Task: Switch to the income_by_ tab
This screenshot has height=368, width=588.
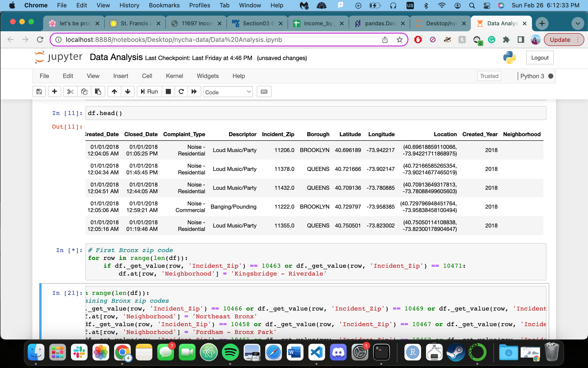Action: click(318, 23)
